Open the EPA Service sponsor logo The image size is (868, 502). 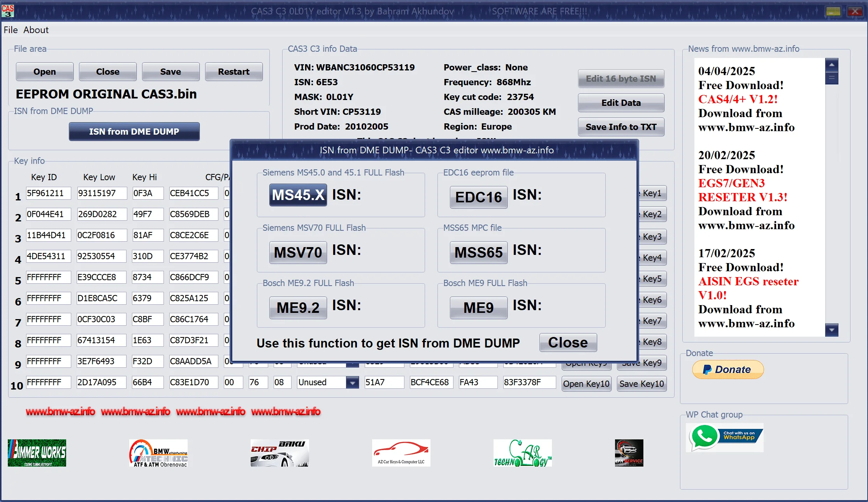point(629,453)
